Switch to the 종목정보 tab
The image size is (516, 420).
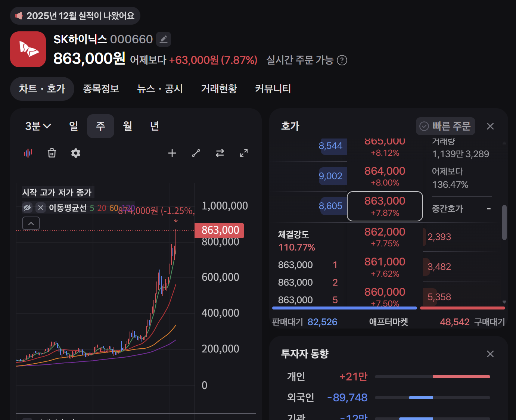tap(101, 89)
